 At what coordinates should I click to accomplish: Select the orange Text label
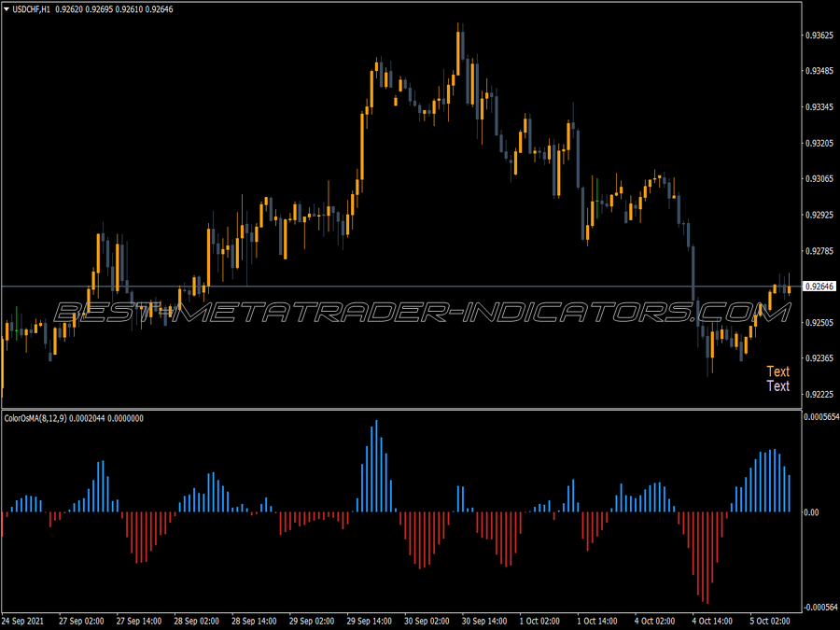point(777,371)
